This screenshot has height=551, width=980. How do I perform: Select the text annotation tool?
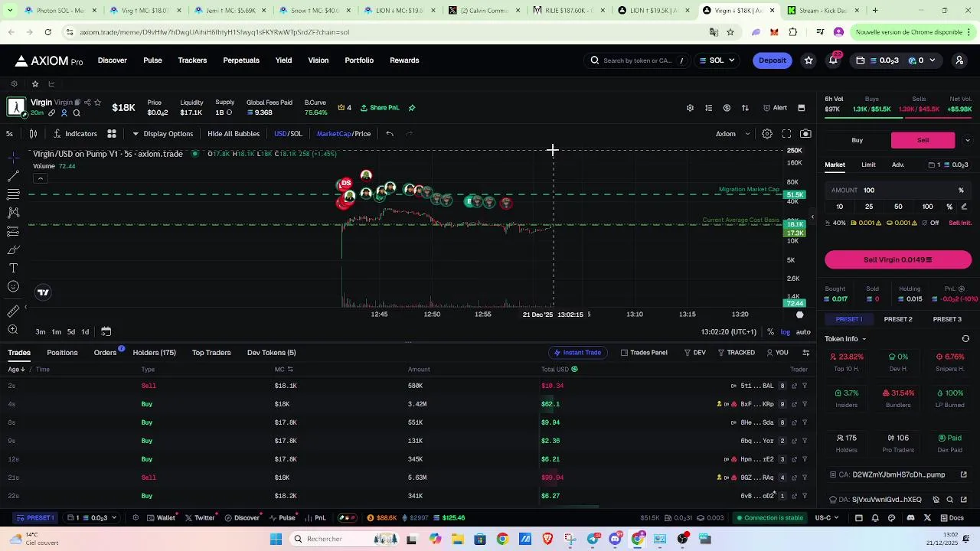13,268
